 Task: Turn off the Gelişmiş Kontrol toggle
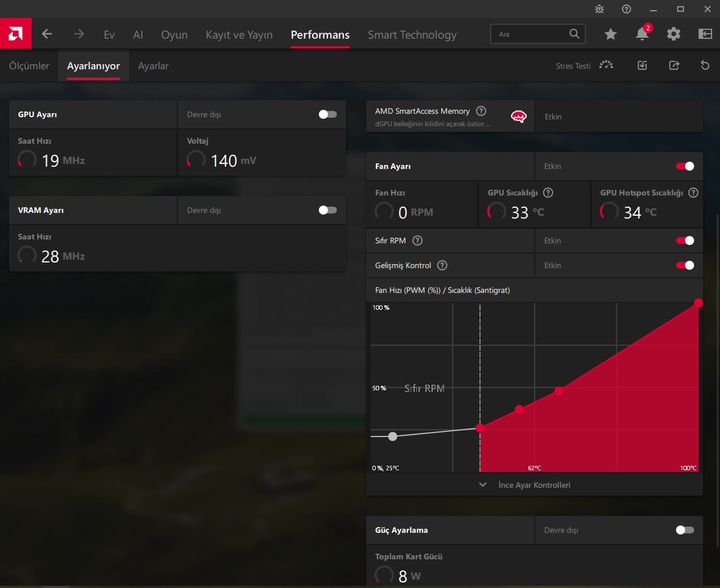(x=685, y=265)
